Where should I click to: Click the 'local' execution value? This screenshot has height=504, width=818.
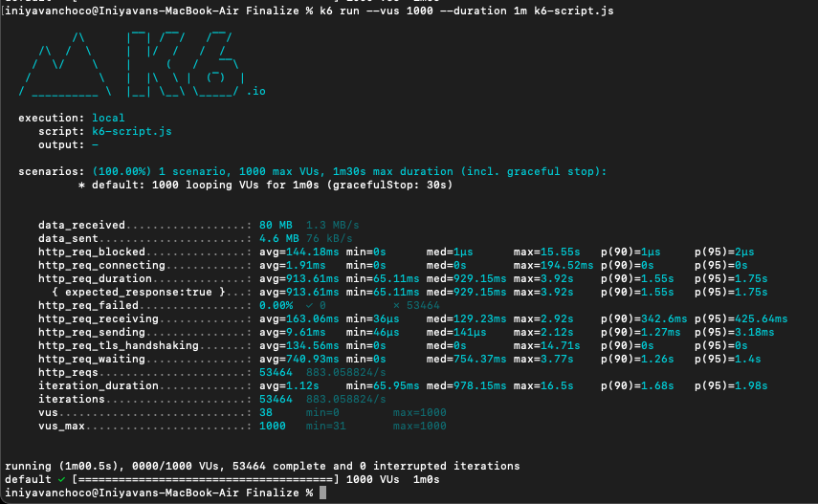click(108, 118)
